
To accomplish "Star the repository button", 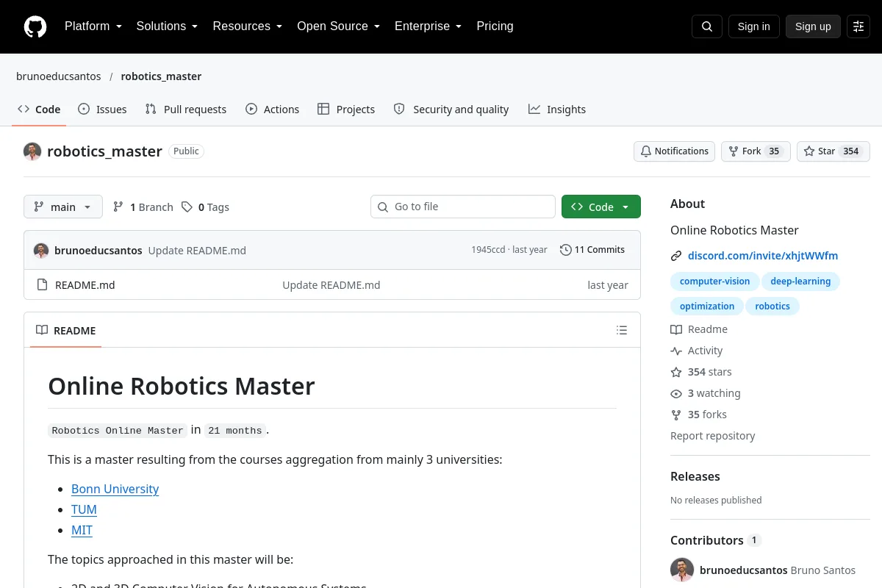I will 833,151.
